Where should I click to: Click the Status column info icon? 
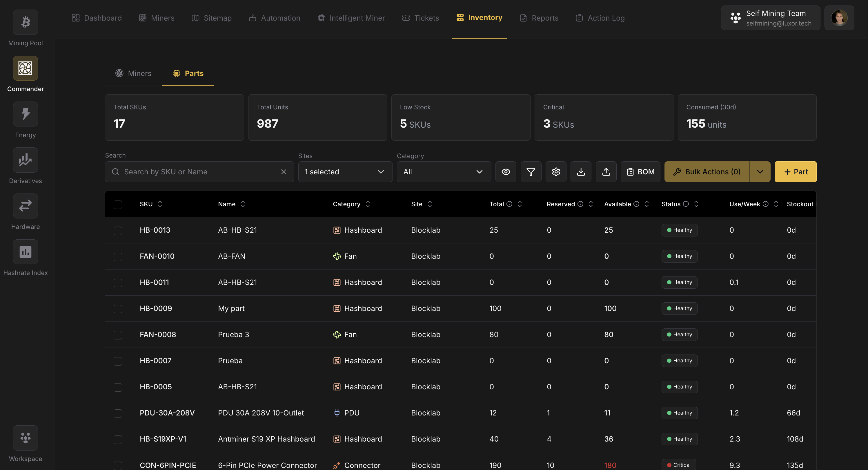(x=686, y=204)
